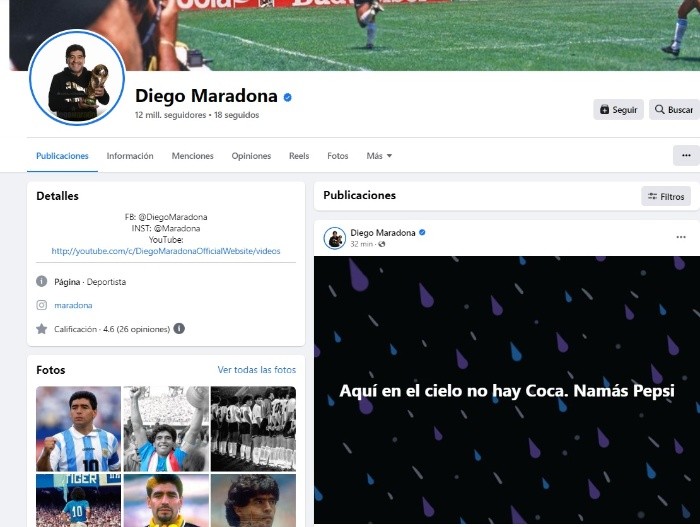The image size is (700, 527).
Task: Open the three-dot profile options menu
Action: tap(686, 155)
